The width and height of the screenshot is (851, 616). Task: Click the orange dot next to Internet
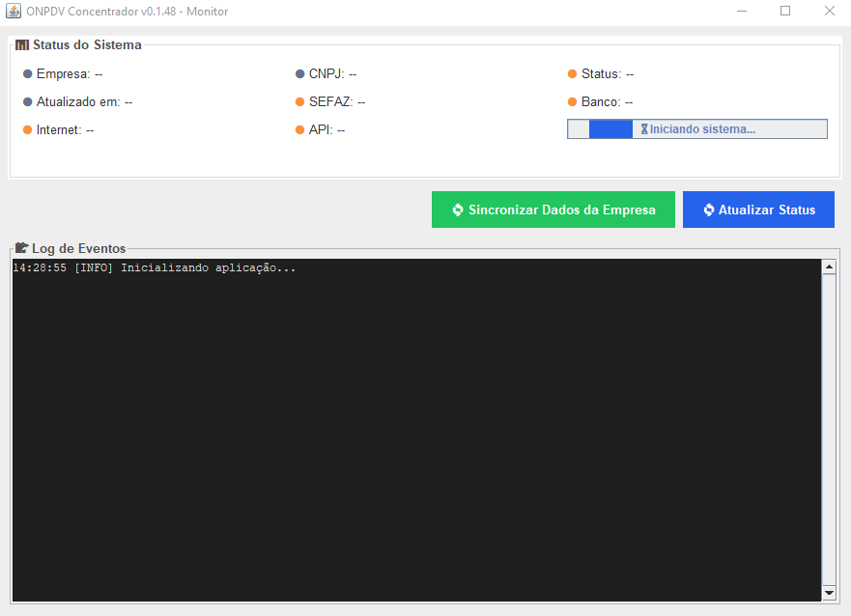tap(28, 130)
